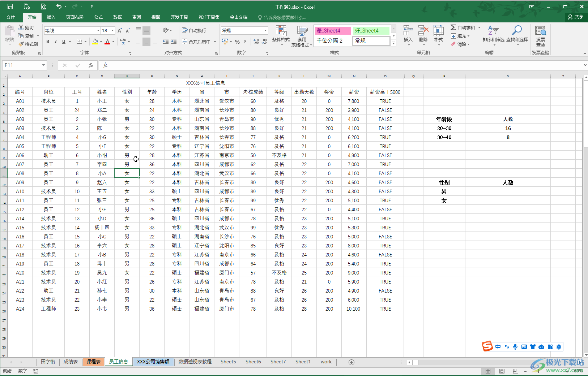The image size is (588, 376).
Task: Expand the font name dropdown
Action: click(x=98, y=31)
